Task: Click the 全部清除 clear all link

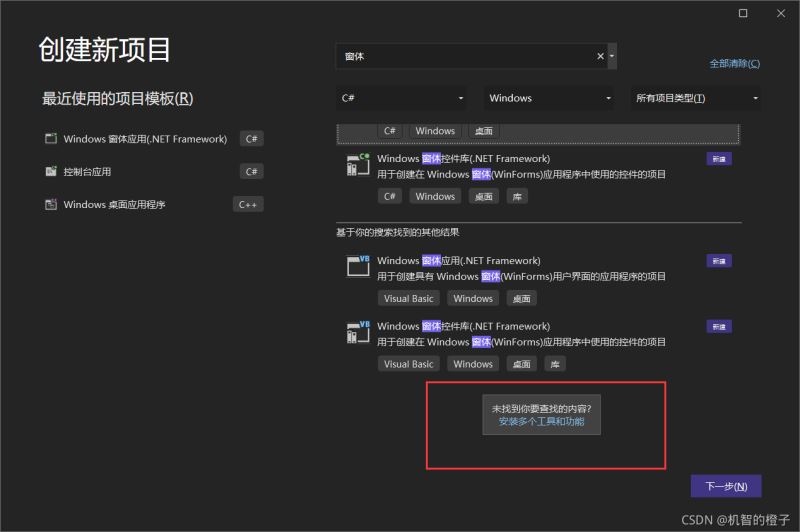Action: [735, 64]
